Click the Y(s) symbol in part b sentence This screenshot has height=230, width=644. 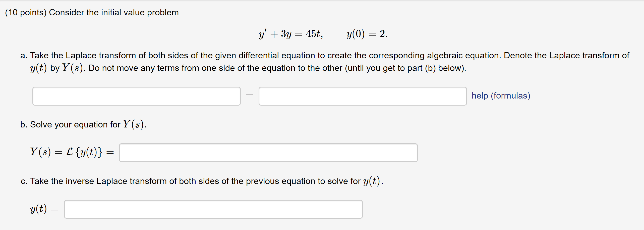pyautogui.click(x=134, y=124)
